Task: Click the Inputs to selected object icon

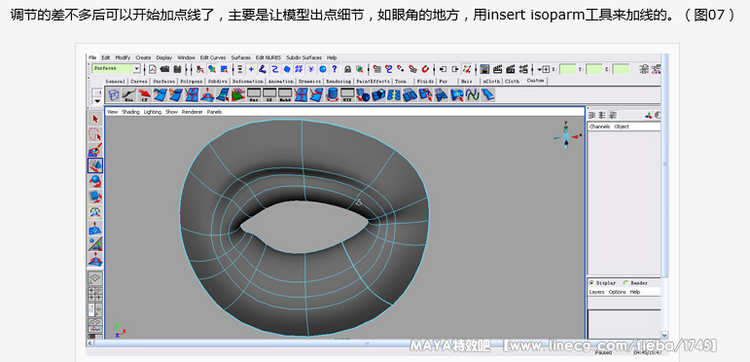Action: 442,69
